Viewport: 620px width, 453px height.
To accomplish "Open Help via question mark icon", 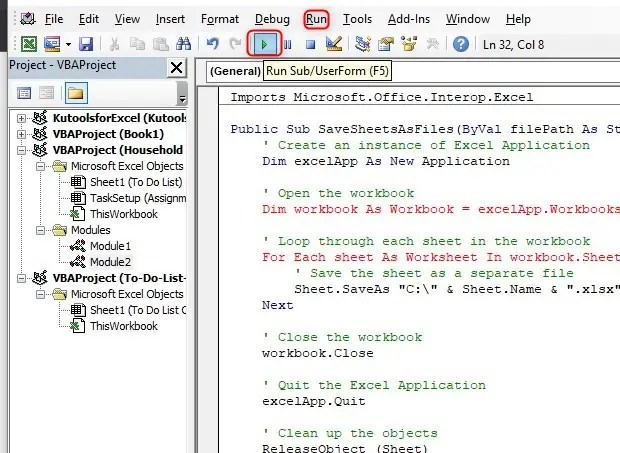I will click(x=460, y=44).
